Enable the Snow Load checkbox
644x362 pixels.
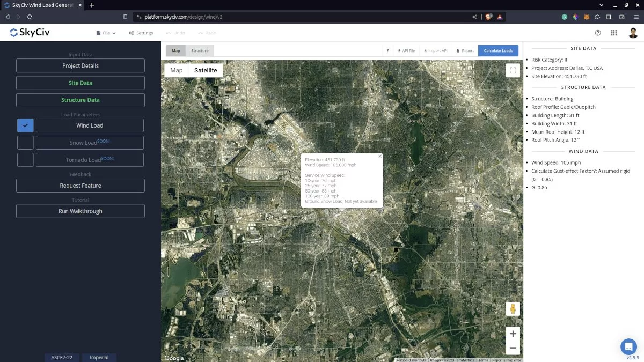[x=25, y=143]
